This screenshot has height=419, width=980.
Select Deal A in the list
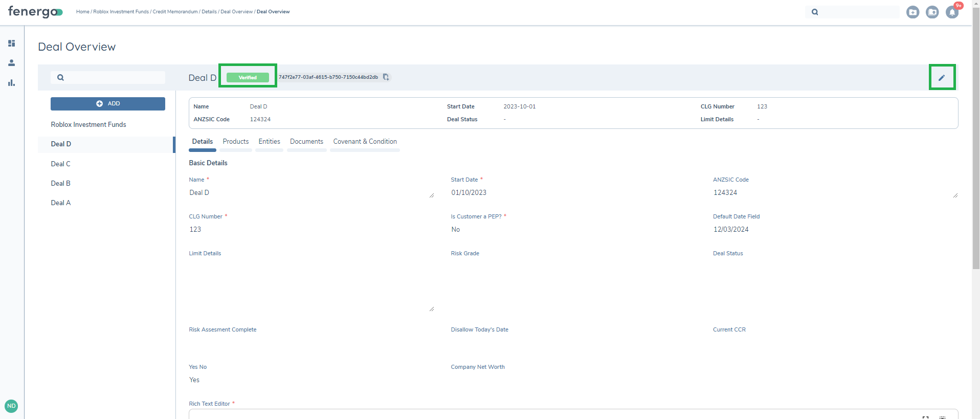click(61, 203)
